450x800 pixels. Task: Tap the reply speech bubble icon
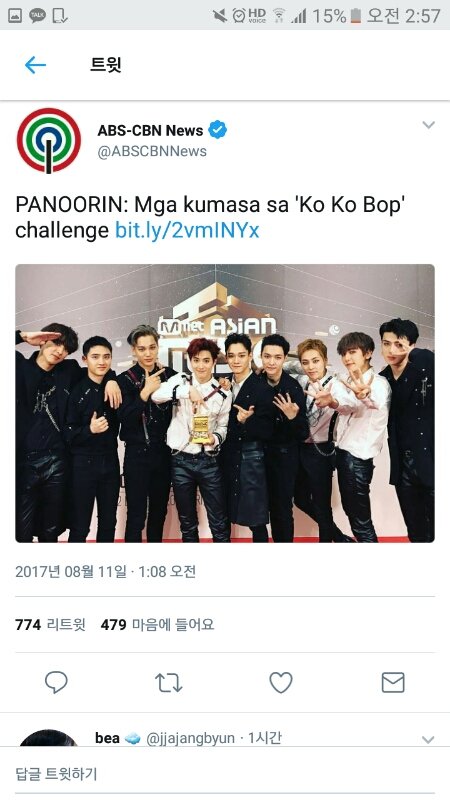(56, 682)
